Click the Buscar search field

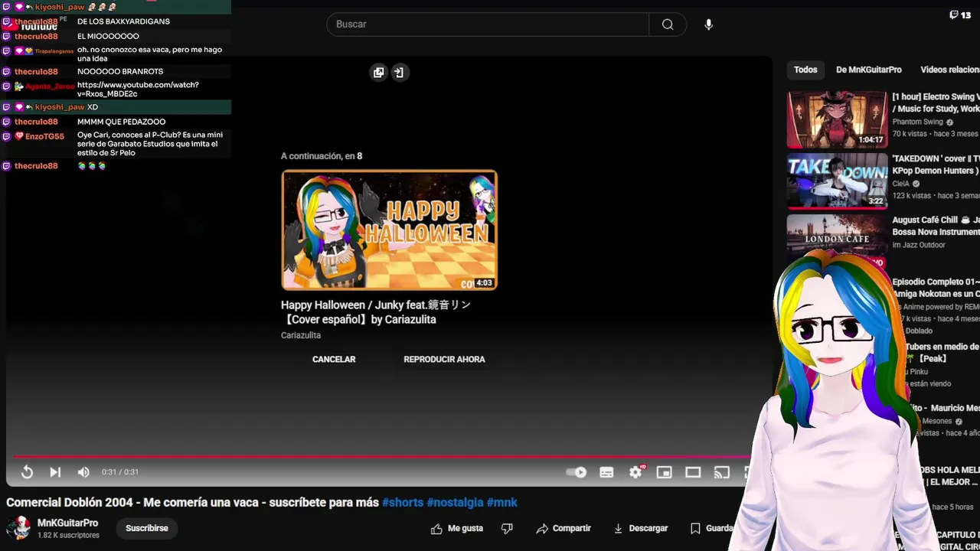point(488,24)
